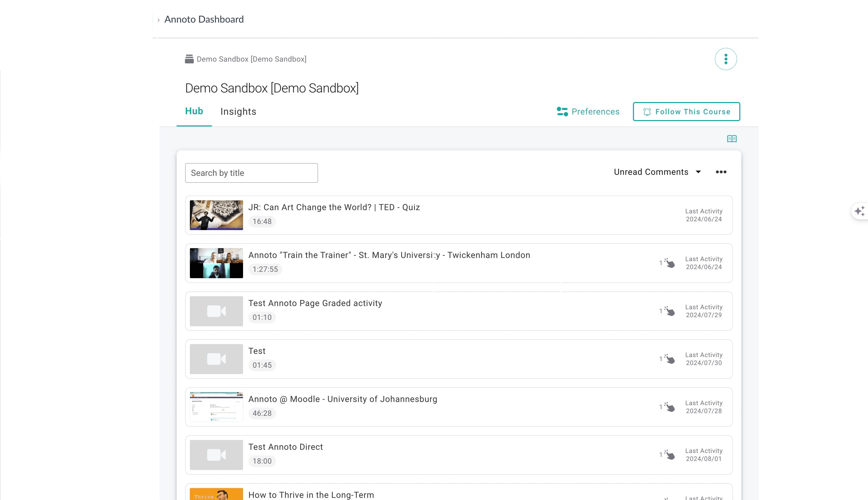Click interaction hand icon on Test Annoto Page Graded row
This screenshot has width=868, height=500.
pos(669,311)
